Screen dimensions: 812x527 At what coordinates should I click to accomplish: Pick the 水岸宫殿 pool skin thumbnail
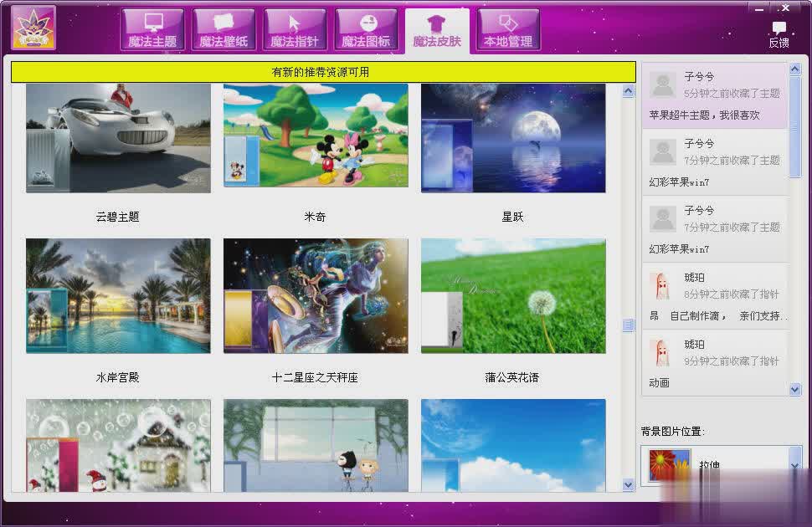pyautogui.click(x=118, y=295)
